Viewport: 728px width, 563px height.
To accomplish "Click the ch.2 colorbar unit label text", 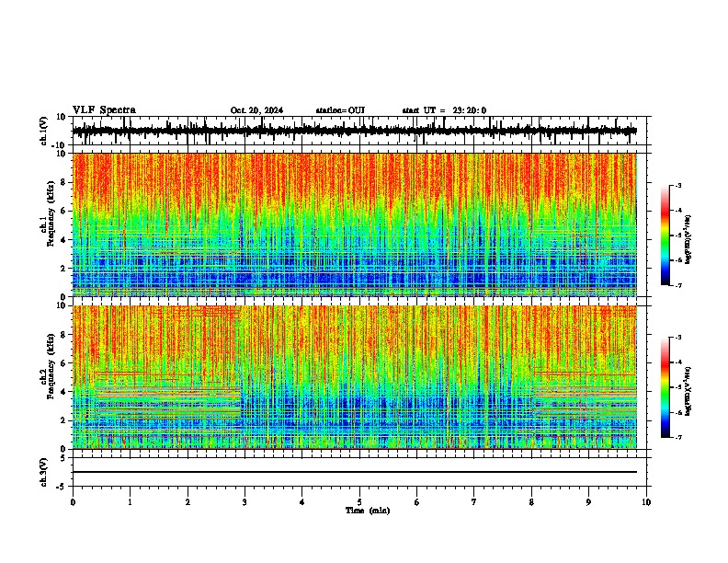I will pos(688,392).
